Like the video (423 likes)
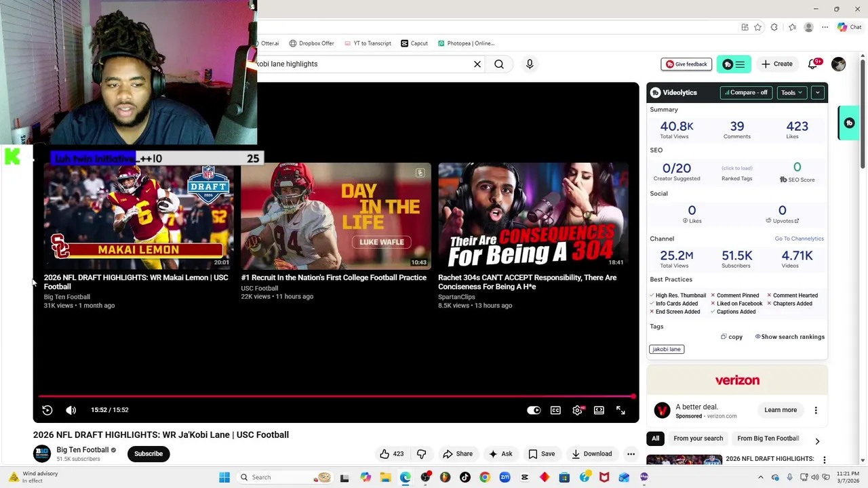The height and width of the screenshot is (488, 868). click(x=392, y=454)
